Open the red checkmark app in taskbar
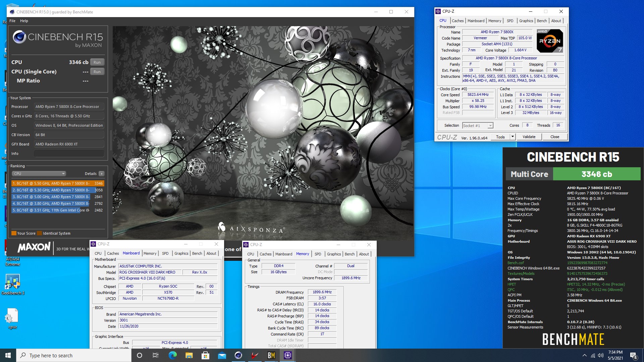This screenshot has height=362, width=644. coord(255,355)
